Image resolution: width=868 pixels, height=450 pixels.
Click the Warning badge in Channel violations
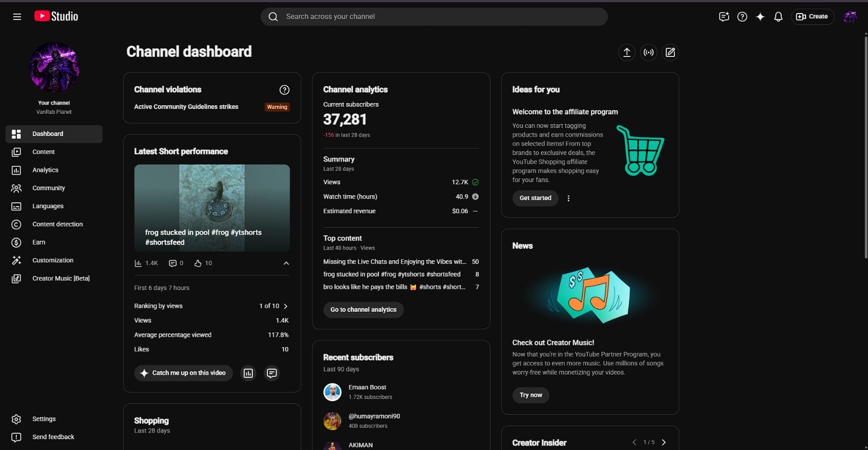(x=277, y=107)
